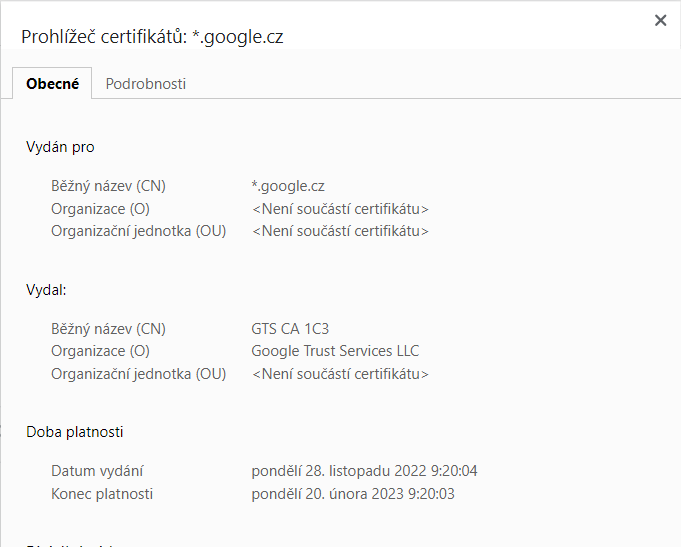The height and width of the screenshot is (547, 681).
Task: Click the Vydal: section heading
Action: click(46, 290)
